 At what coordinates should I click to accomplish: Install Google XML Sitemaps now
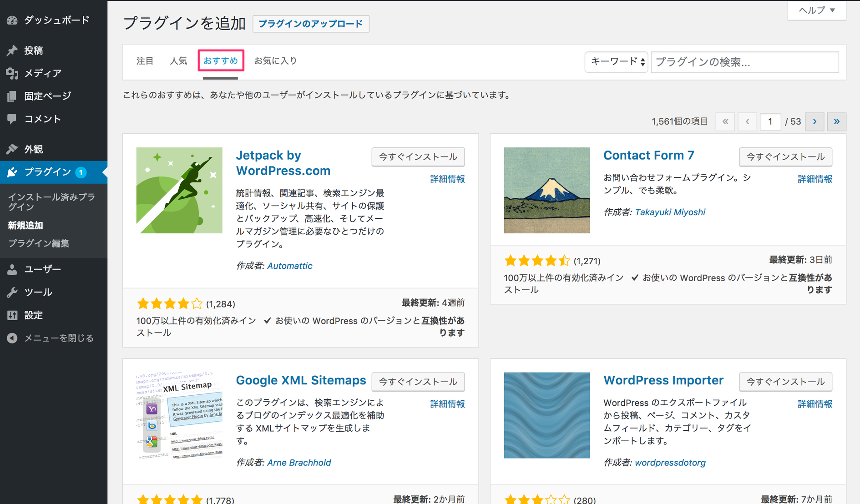coord(418,382)
